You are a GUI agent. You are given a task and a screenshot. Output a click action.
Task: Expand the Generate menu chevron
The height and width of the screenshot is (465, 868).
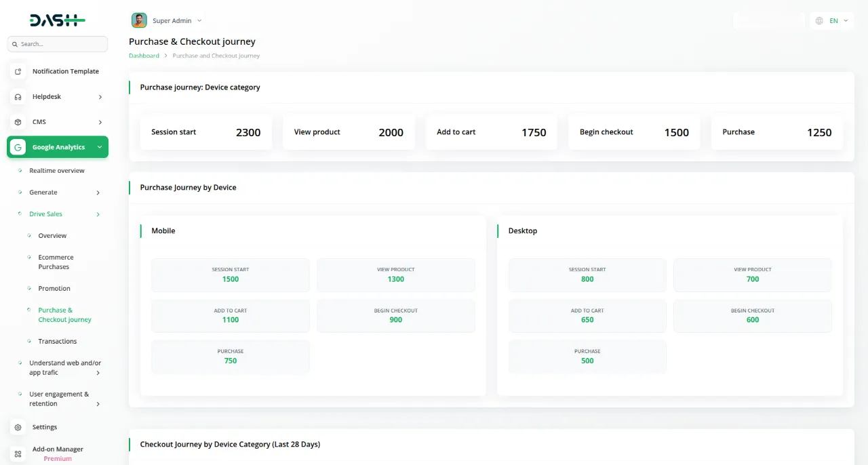99,192
